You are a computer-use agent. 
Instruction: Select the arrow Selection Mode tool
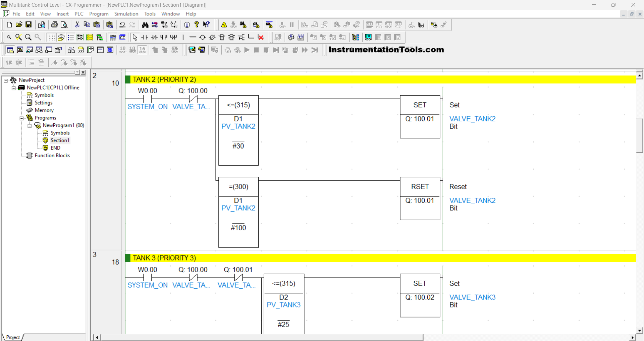tap(135, 37)
